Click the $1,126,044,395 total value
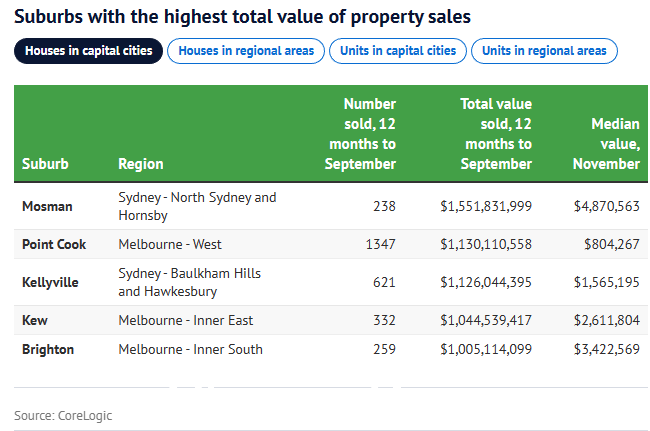Image resolution: width=650 pixels, height=431 pixels. [x=486, y=283]
